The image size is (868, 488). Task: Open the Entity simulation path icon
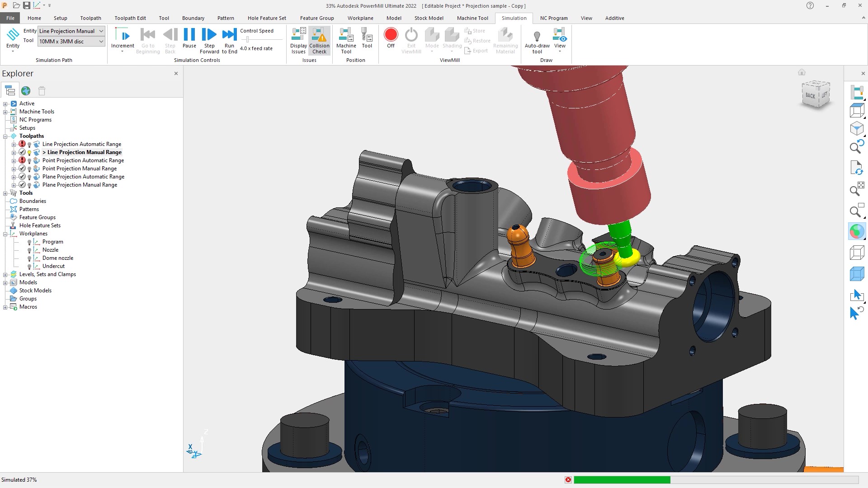[x=13, y=41]
